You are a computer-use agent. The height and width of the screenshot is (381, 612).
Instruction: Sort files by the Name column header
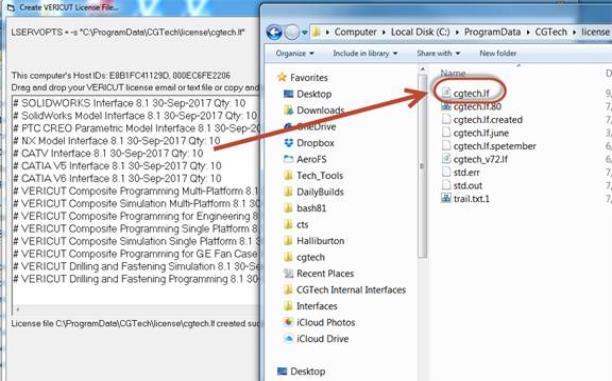click(x=453, y=73)
